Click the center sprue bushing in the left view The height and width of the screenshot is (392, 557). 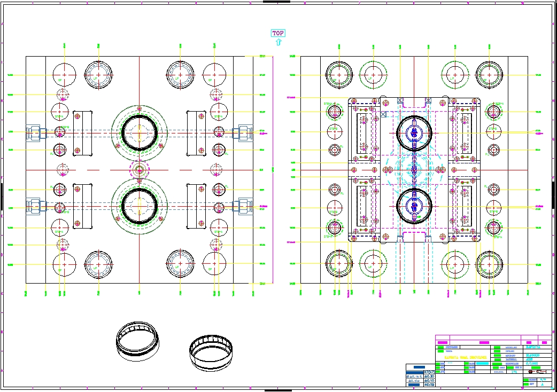click(x=140, y=170)
